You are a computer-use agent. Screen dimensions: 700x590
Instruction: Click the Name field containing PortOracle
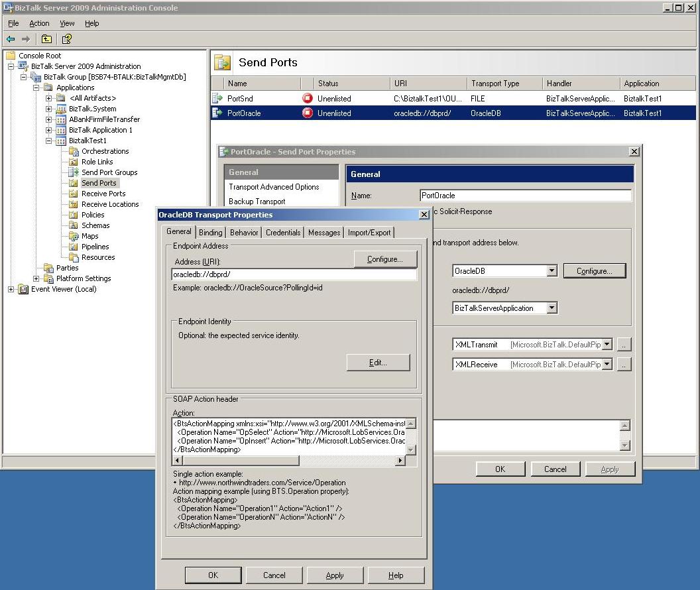click(526, 196)
